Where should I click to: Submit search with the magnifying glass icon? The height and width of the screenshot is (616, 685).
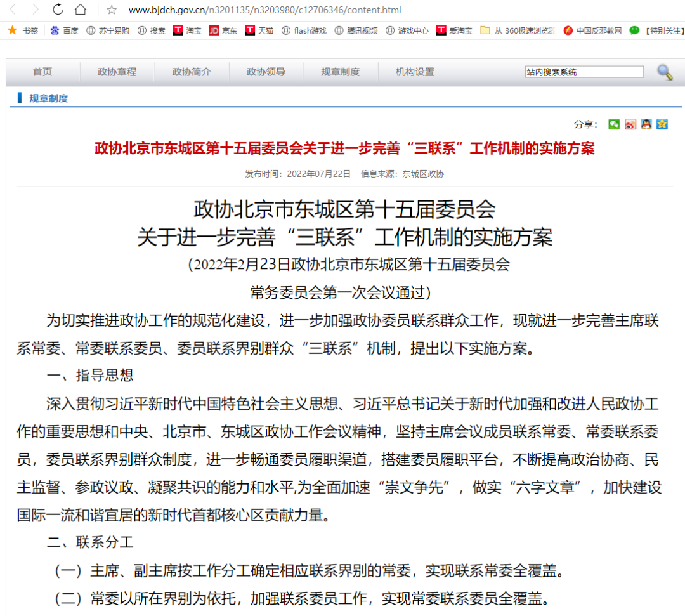point(665,72)
